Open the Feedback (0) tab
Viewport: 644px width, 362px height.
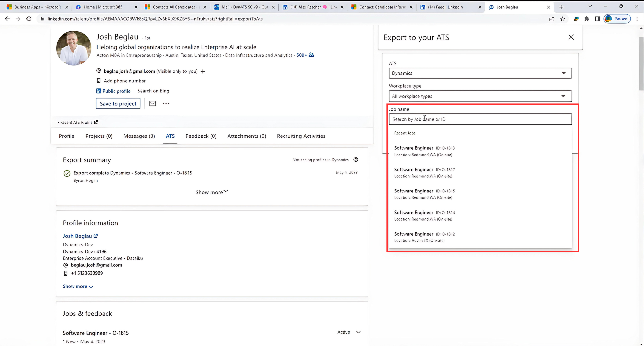tap(201, 136)
